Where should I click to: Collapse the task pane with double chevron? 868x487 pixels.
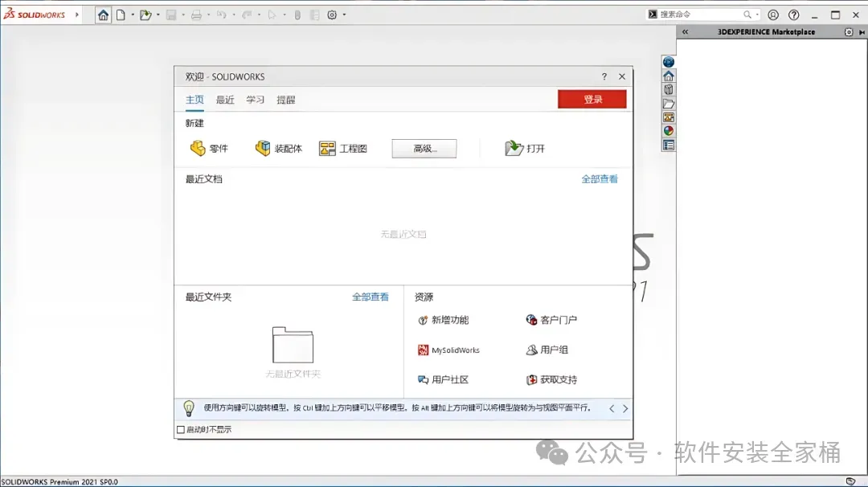pyautogui.click(x=686, y=32)
